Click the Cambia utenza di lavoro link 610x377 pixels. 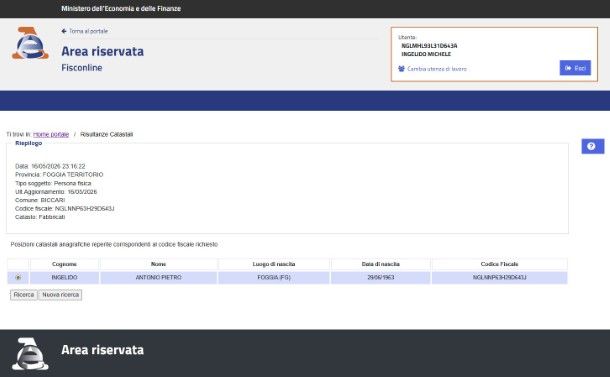pyautogui.click(x=437, y=69)
